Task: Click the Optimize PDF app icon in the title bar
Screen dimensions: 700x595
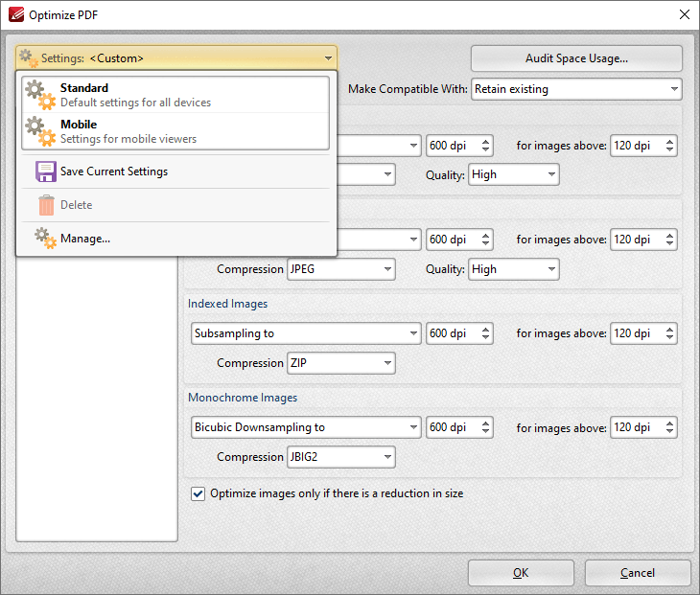Action: coord(16,14)
